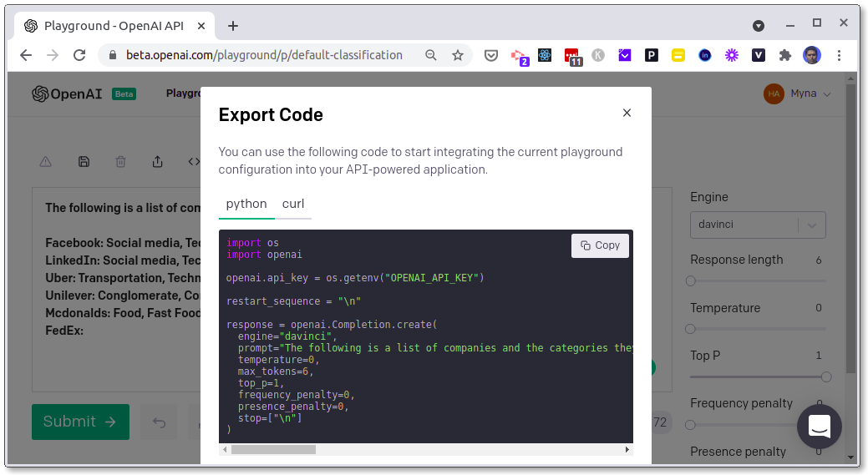Click the 'engine="davinci"' code line
The width and height of the screenshot is (868, 475).
point(287,336)
